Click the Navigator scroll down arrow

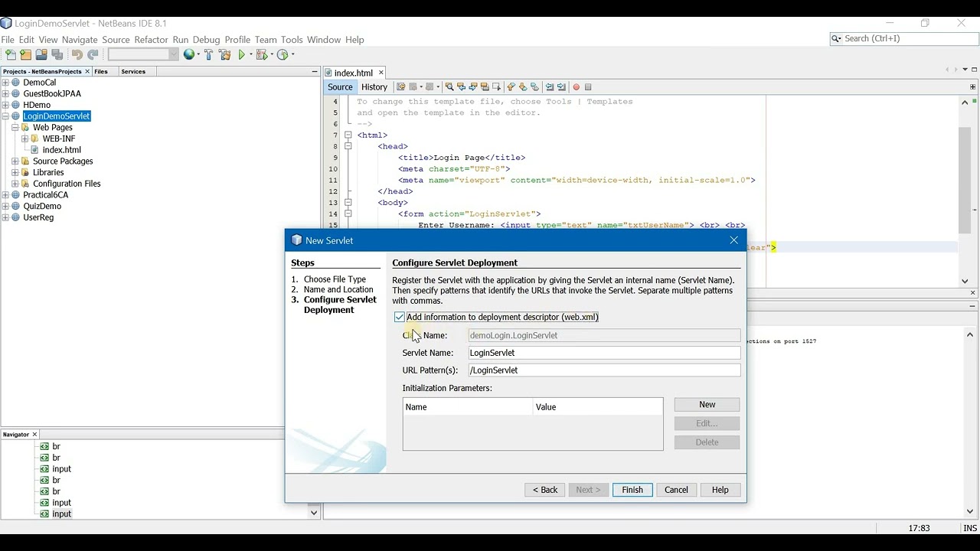pos(314,513)
